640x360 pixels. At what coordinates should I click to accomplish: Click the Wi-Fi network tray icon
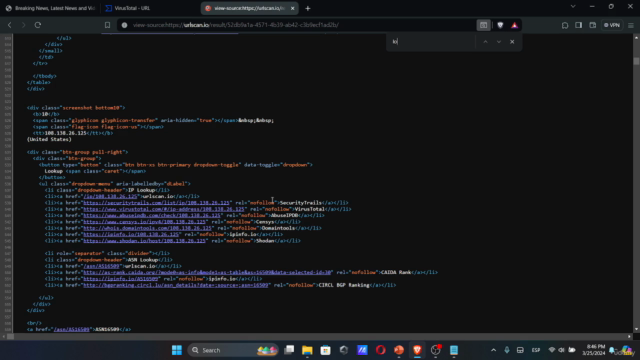click(552, 350)
